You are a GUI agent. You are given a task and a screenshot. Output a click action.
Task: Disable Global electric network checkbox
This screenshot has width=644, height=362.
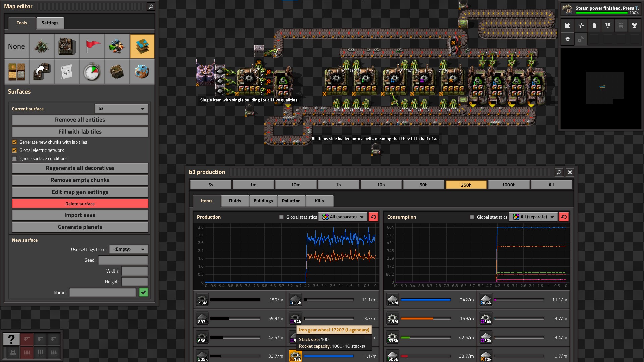pos(14,150)
